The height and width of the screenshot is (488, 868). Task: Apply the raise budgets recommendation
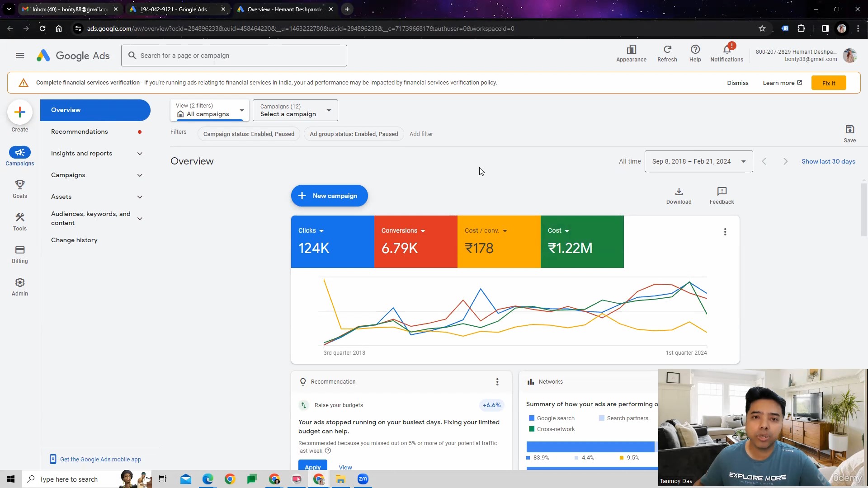pyautogui.click(x=312, y=465)
